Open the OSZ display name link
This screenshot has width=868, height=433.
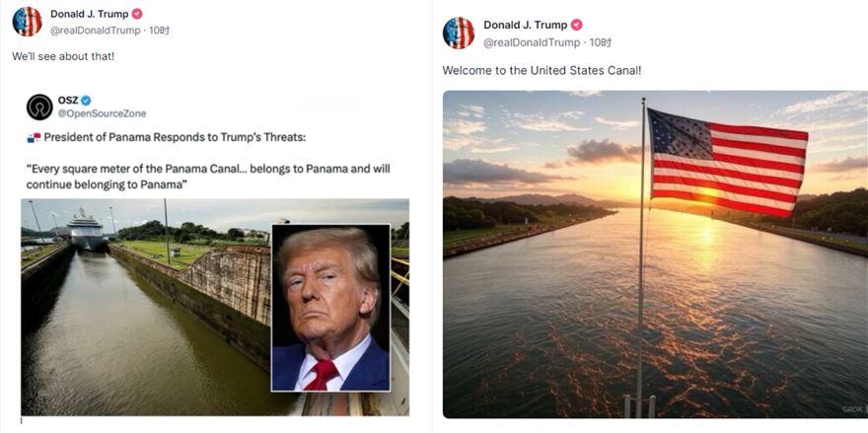pyautogui.click(x=68, y=100)
